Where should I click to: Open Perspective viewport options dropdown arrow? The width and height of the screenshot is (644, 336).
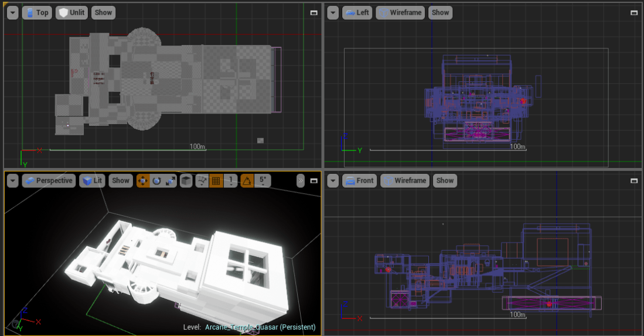pyautogui.click(x=13, y=180)
